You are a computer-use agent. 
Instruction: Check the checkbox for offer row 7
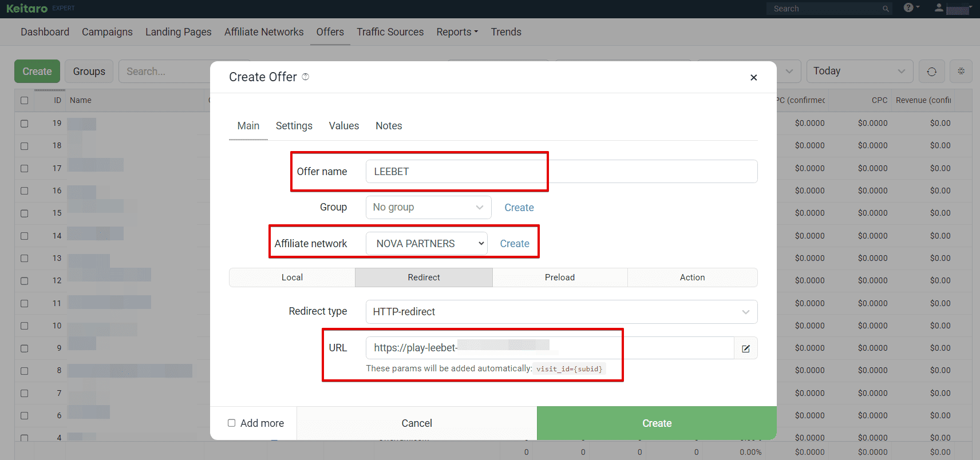point(24,394)
